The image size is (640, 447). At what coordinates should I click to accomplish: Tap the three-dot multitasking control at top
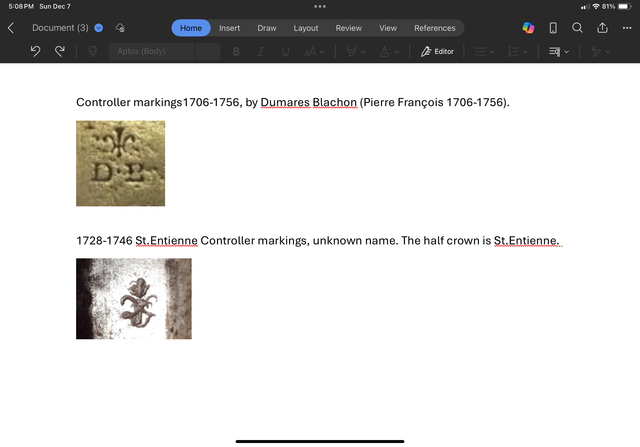pos(320,6)
